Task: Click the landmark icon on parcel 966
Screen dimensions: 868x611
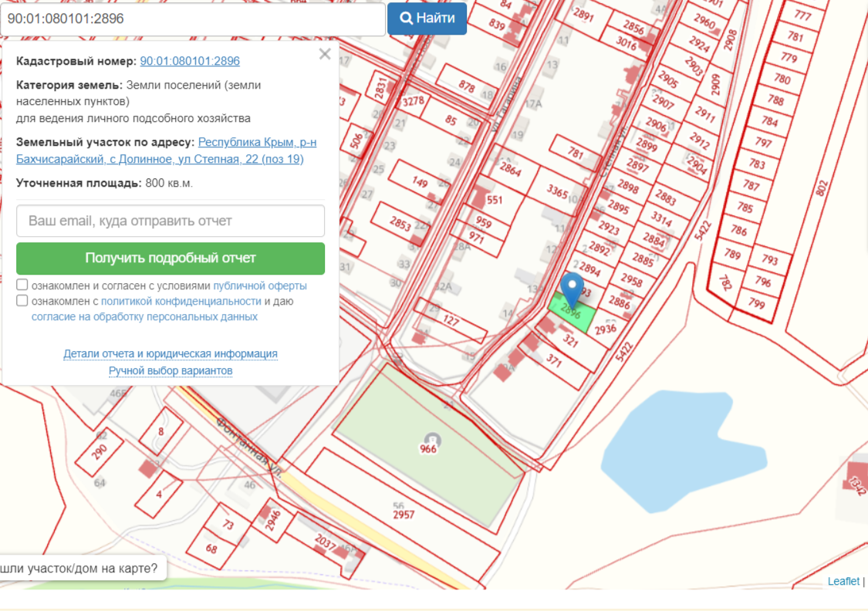Action: pyautogui.click(x=429, y=439)
